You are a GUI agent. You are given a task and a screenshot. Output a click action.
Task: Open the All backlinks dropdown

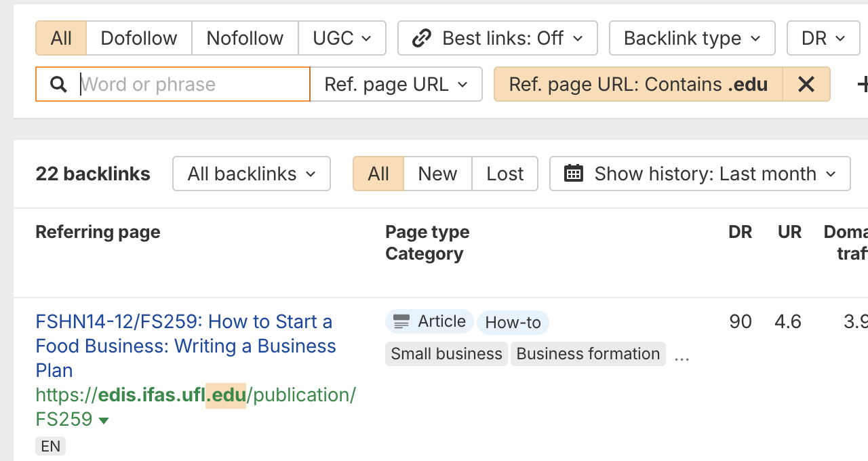pos(251,174)
